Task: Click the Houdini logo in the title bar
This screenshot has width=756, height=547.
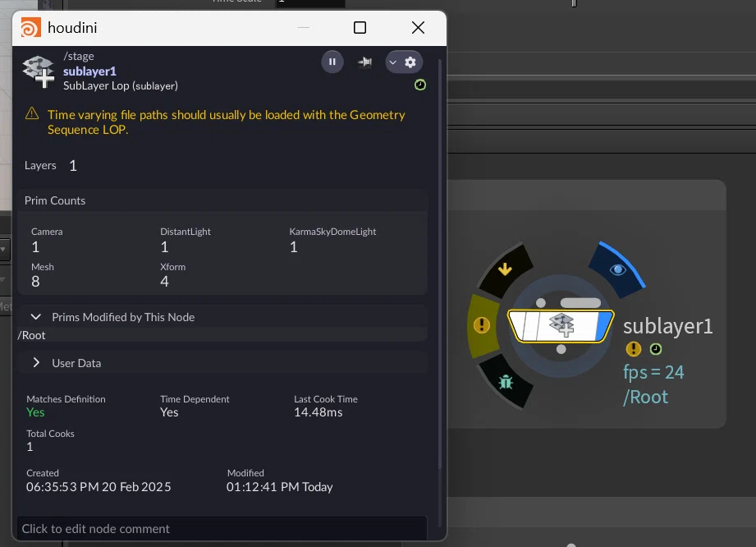Action: point(30,27)
